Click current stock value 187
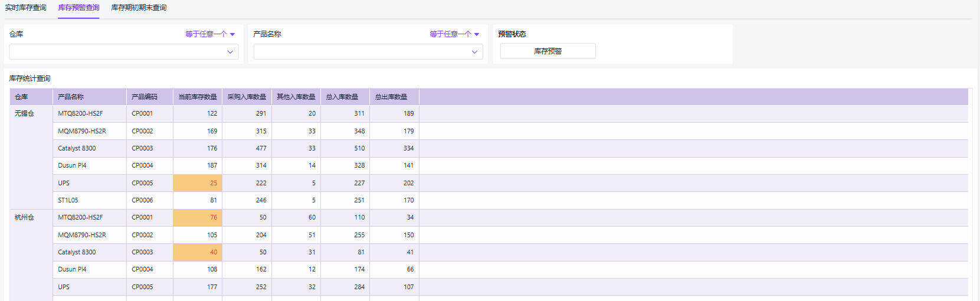Viewport: 980px width, 301px height. 198,166
